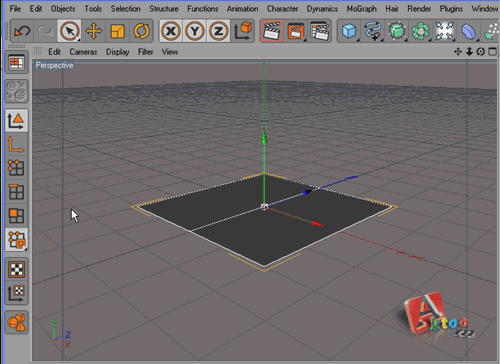Open the Deformer objects icon
Image resolution: width=500 pixels, height=364 pixels.
coord(468,31)
